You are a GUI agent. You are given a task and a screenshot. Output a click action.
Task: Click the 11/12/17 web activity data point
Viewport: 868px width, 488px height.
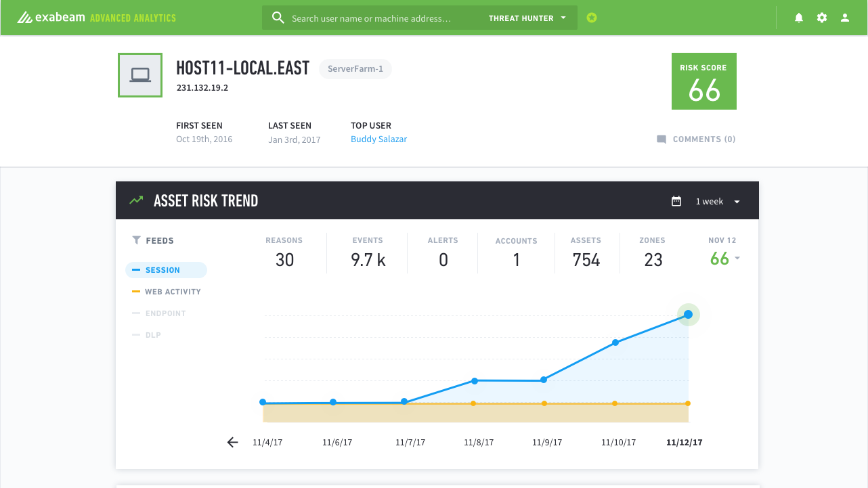(688, 403)
